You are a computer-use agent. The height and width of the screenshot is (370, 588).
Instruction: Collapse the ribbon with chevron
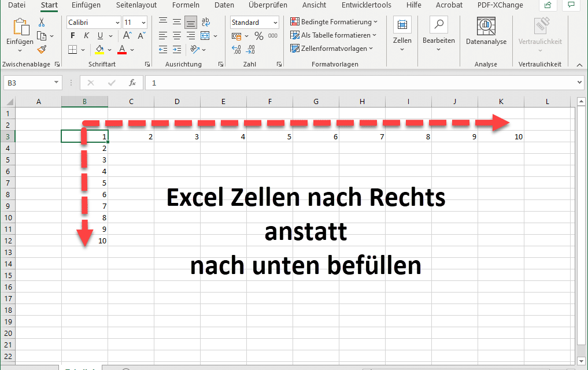pos(579,65)
